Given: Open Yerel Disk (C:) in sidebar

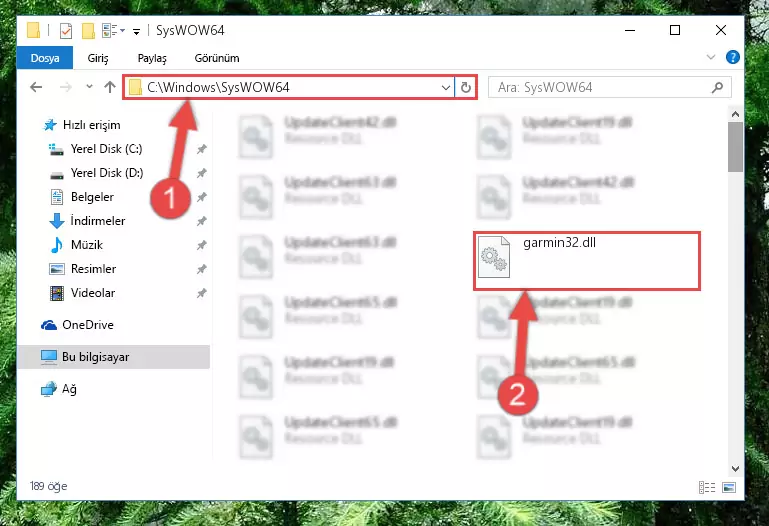Looking at the screenshot, I should point(106,149).
